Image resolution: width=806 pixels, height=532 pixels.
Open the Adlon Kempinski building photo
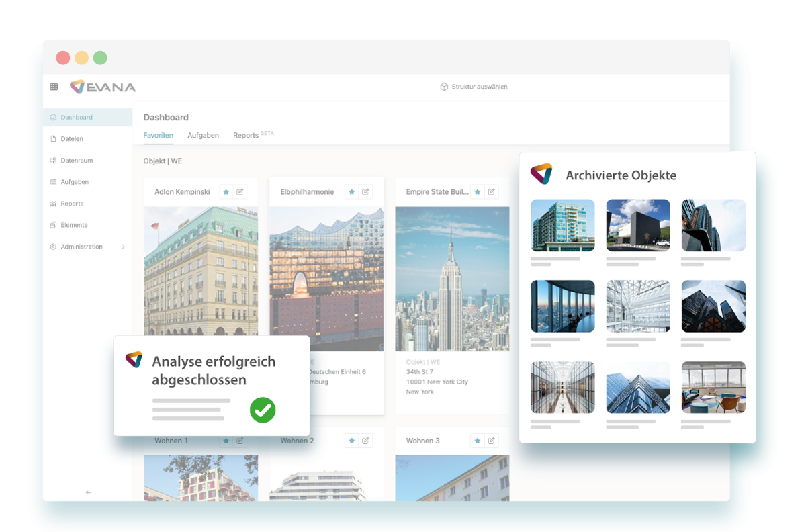coord(201,271)
